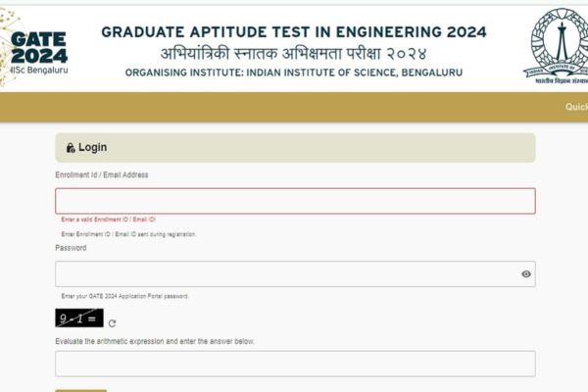Image resolution: width=588 pixels, height=392 pixels.
Task: Click the GATE 2024 logo
Action: [37, 45]
